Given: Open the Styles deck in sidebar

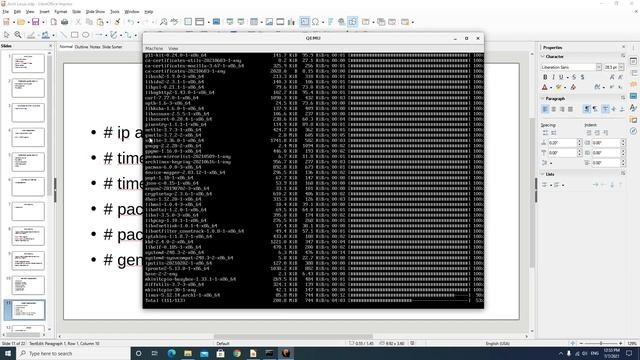Looking at the screenshot, I should click(x=633, y=108).
